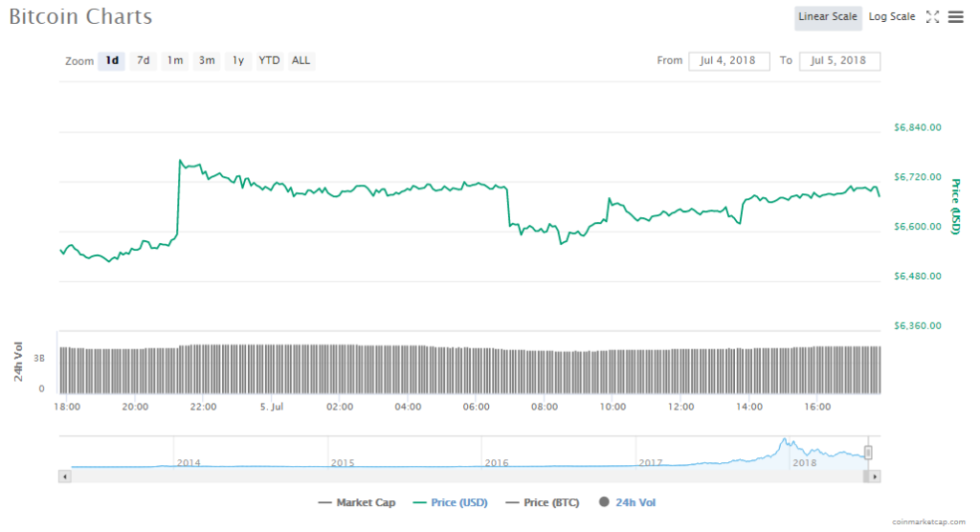980x532 pixels.
Task: Open the chart hamburger menu
Action: [955, 17]
